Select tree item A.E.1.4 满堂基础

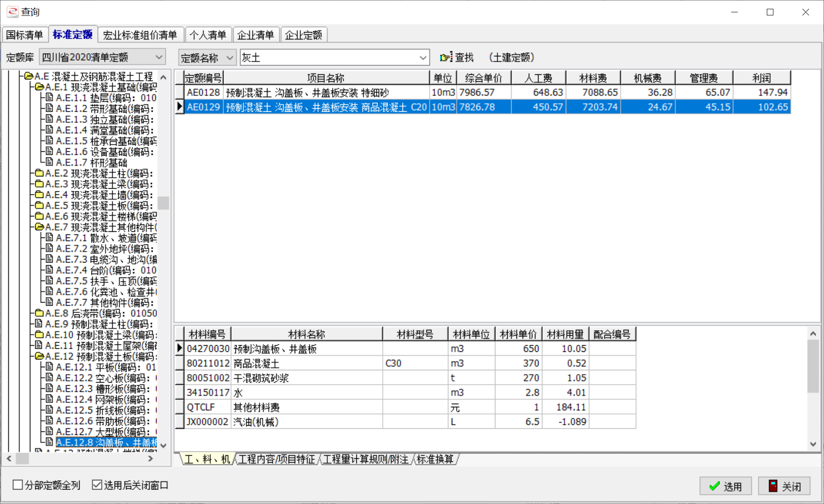click(x=105, y=130)
